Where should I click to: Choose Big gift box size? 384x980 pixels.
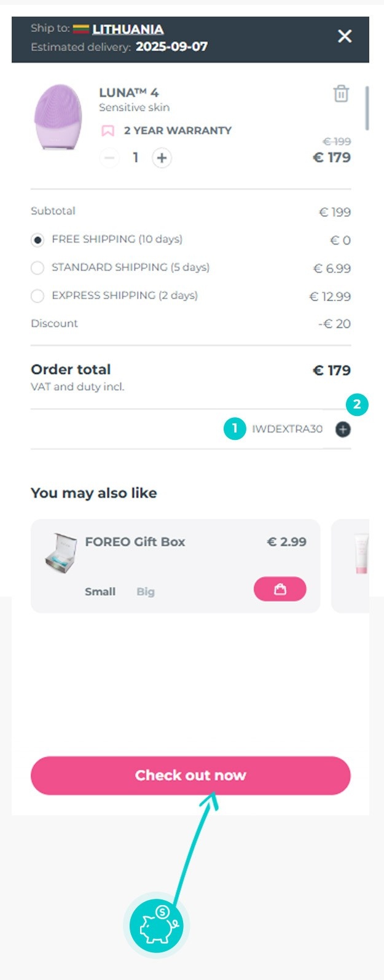(146, 592)
